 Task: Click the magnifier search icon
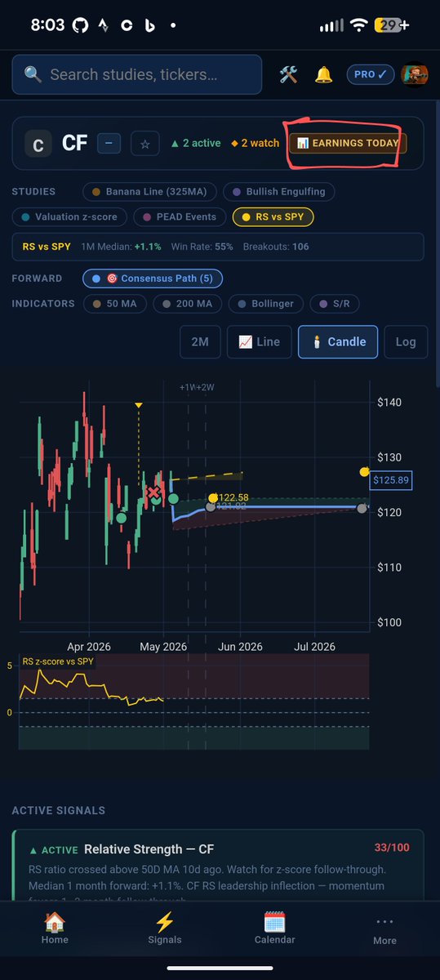pyautogui.click(x=33, y=74)
